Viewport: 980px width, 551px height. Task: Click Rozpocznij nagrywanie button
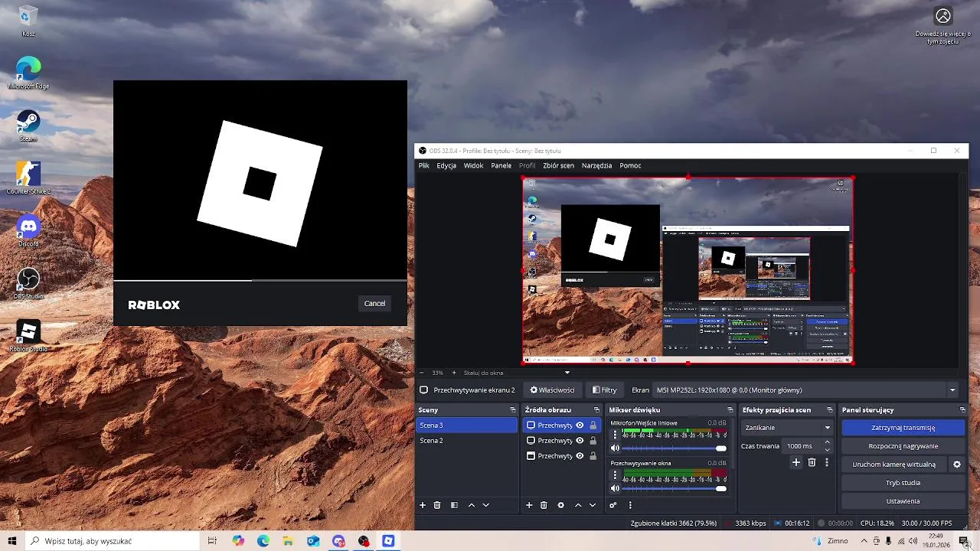pyautogui.click(x=903, y=446)
